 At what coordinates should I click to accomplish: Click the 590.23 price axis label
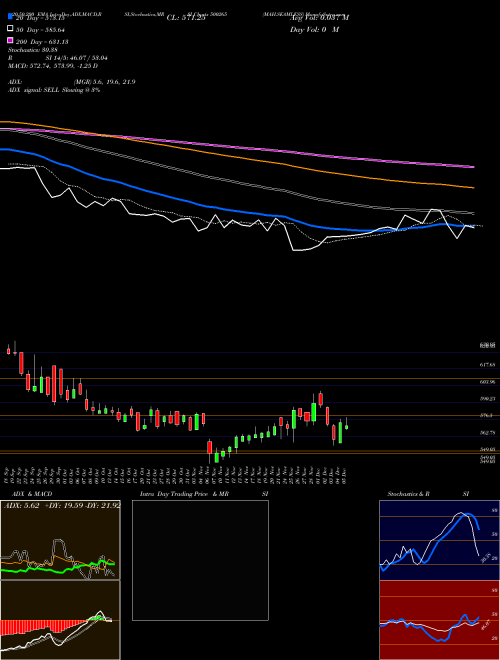(487, 398)
